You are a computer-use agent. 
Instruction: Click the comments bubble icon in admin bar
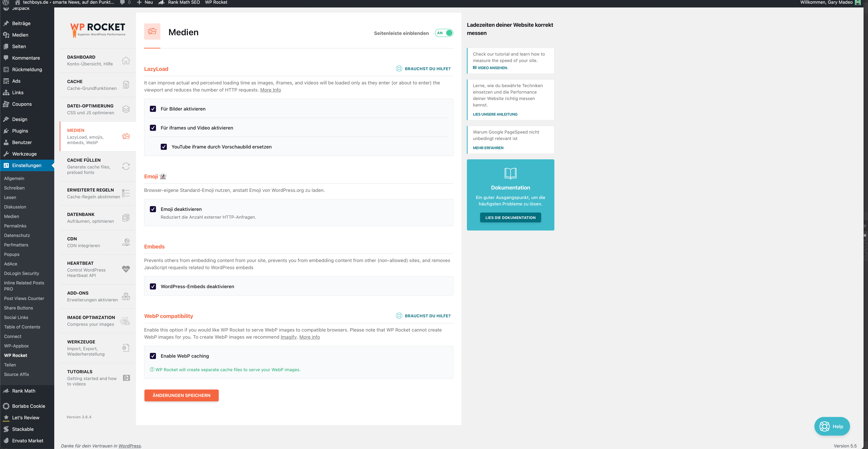point(122,2)
